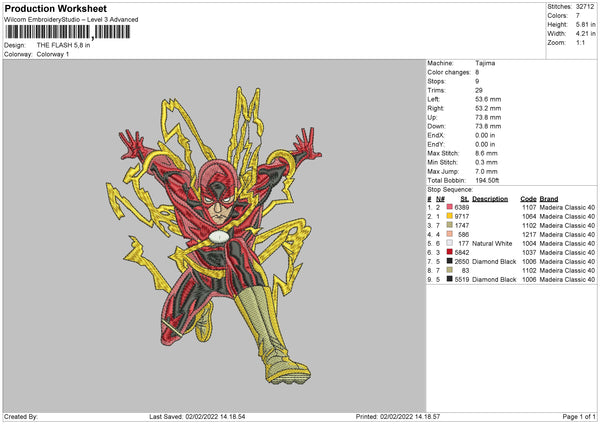Click the Down value '73.8 mm'

488,126
